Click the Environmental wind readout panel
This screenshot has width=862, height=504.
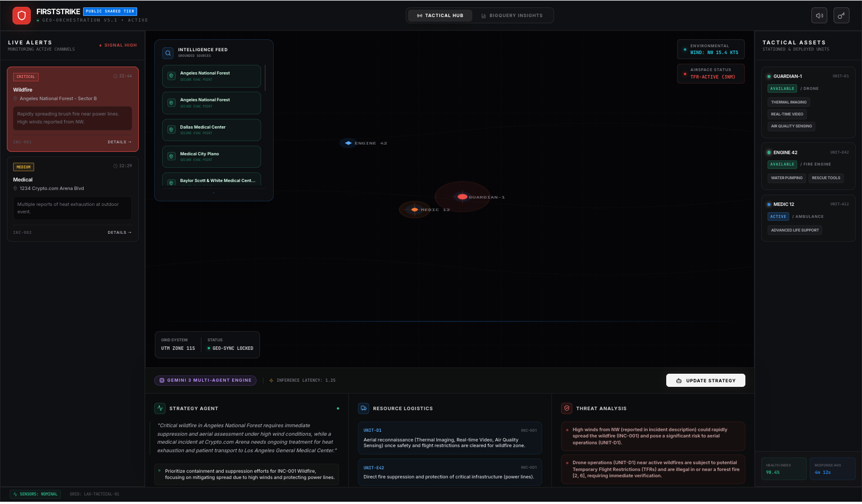[711, 49]
